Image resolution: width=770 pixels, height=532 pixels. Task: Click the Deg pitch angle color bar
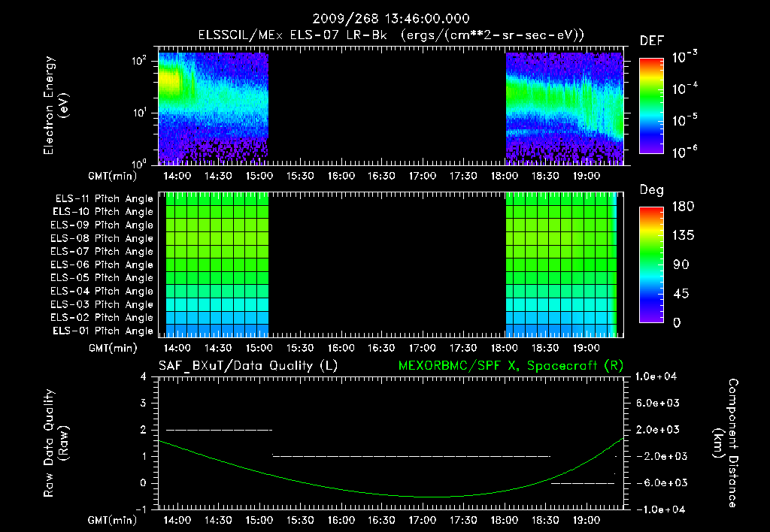coord(651,264)
